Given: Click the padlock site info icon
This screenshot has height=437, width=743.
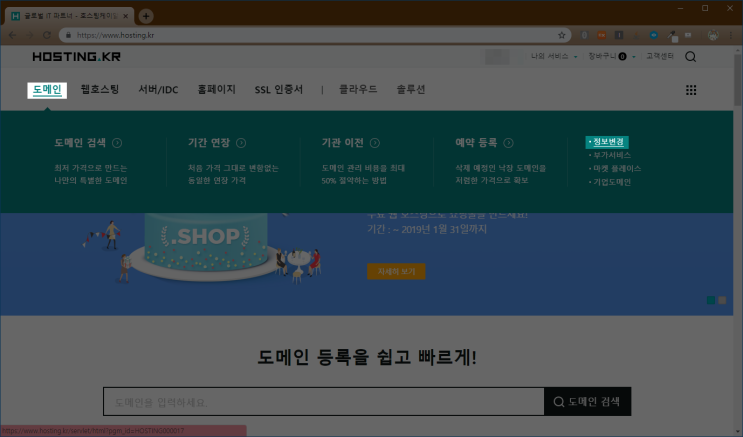Looking at the screenshot, I should (68, 35).
